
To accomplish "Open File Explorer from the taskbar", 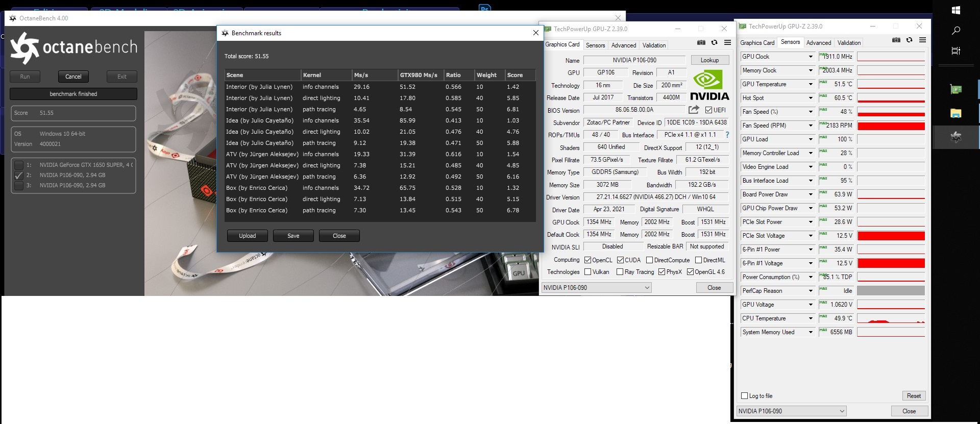I will [956, 113].
